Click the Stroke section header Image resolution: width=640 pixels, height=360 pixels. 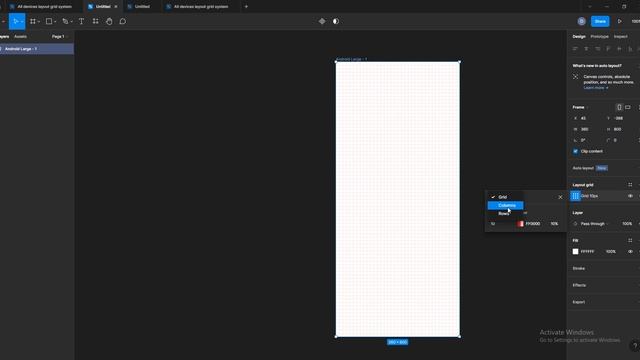pos(579,269)
